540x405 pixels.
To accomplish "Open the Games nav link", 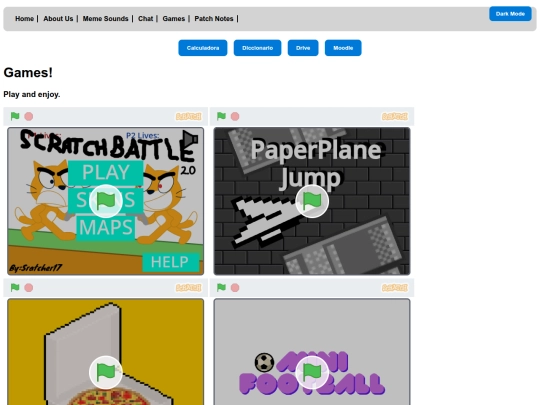I will coord(174,19).
